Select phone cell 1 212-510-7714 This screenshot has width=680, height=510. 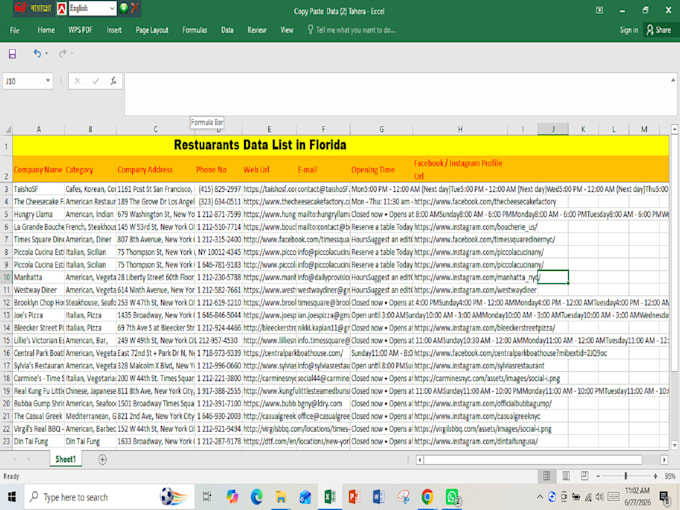pos(218,227)
